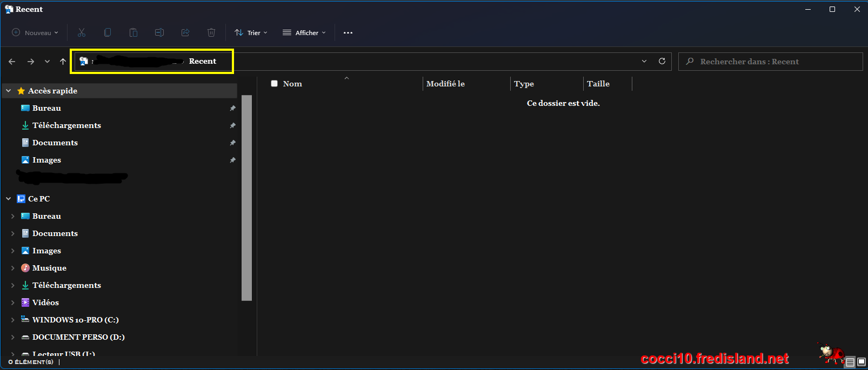
Task: Sort by the Nom column header
Action: 292,84
